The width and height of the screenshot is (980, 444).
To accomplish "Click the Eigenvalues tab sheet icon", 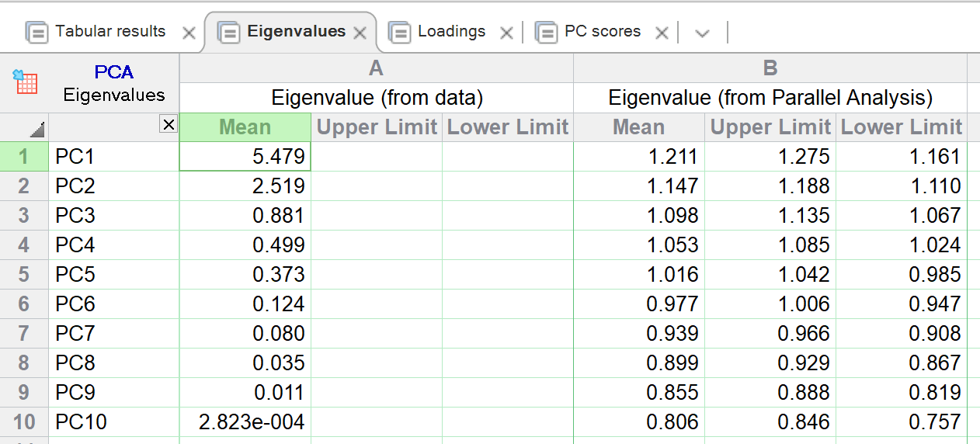I will pos(228,33).
